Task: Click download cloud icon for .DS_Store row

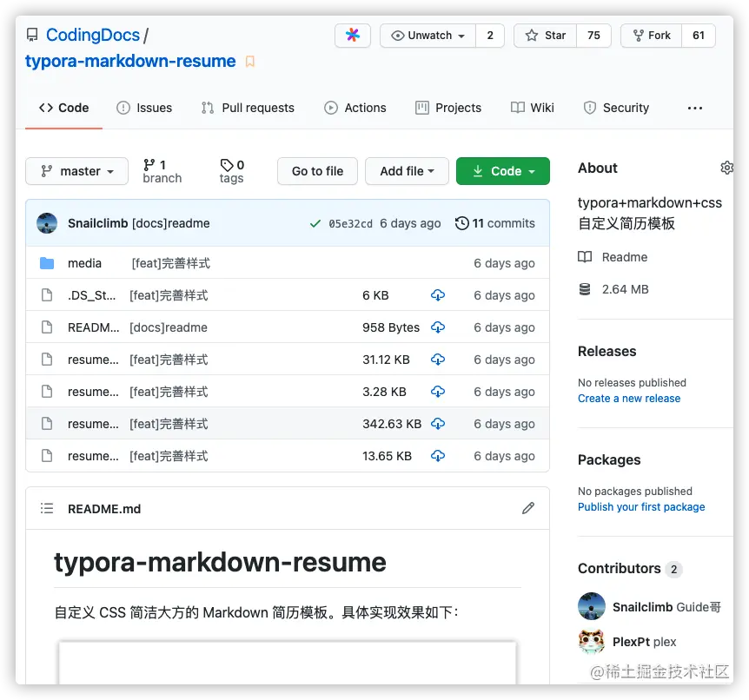Action: pyautogui.click(x=438, y=295)
